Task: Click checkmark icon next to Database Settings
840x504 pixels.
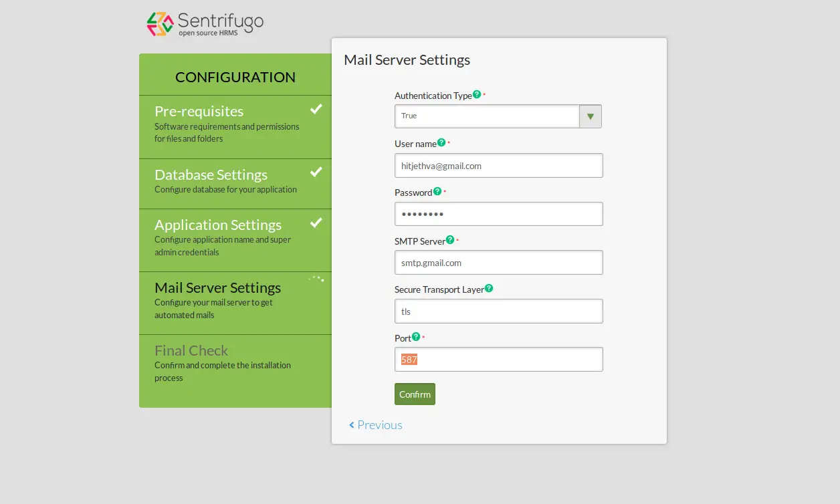Action: (x=316, y=172)
